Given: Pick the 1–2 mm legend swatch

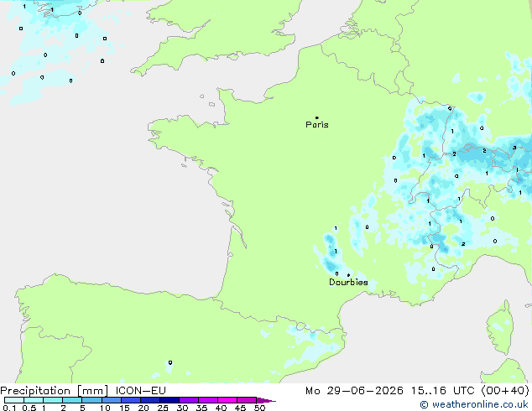Looking at the screenshot, I should [53, 400].
